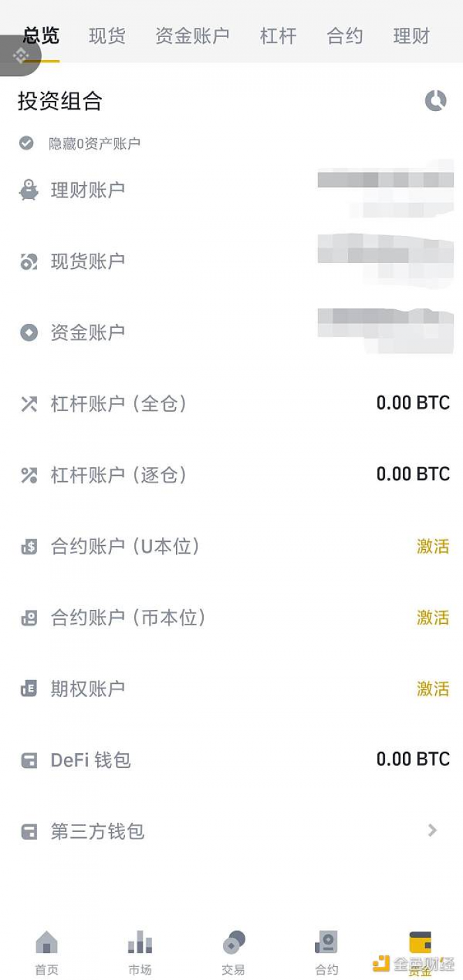This screenshot has height=980, width=463.
Task: Tap the 现货账户 account icon
Action: tap(28, 262)
